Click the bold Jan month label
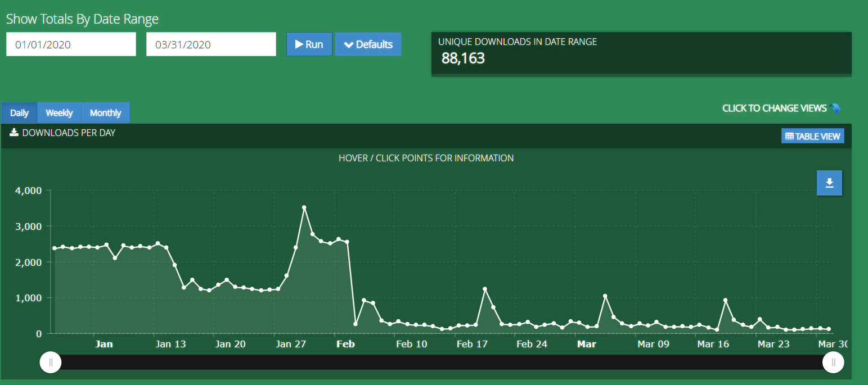 coord(104,344)
